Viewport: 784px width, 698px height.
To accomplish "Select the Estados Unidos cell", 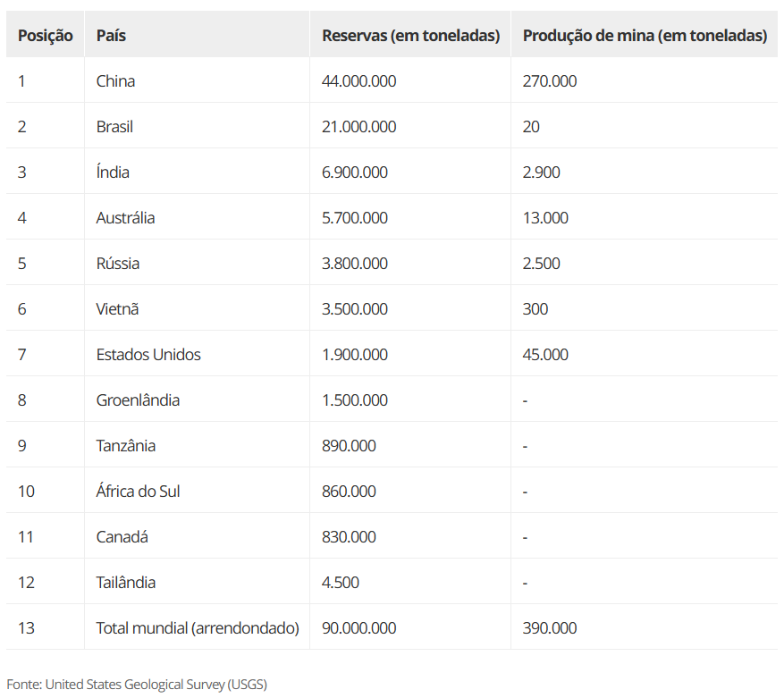I will (148, 355).
